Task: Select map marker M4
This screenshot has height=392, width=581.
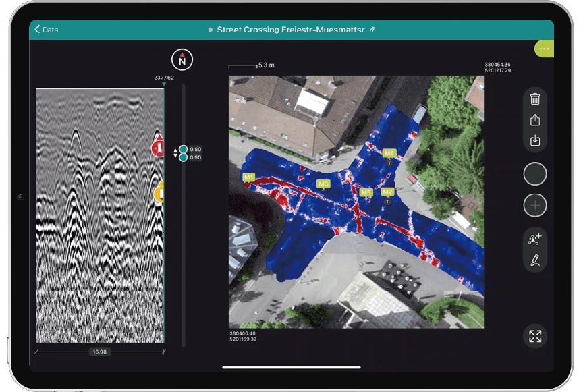Action: (x=389, y=153)
